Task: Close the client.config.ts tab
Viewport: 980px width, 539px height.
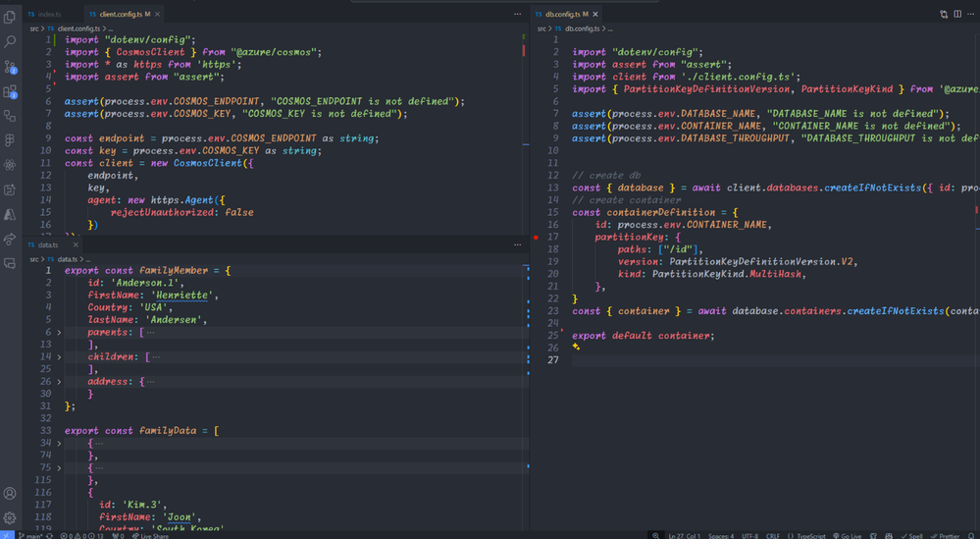Action: [x=158, y=14]
